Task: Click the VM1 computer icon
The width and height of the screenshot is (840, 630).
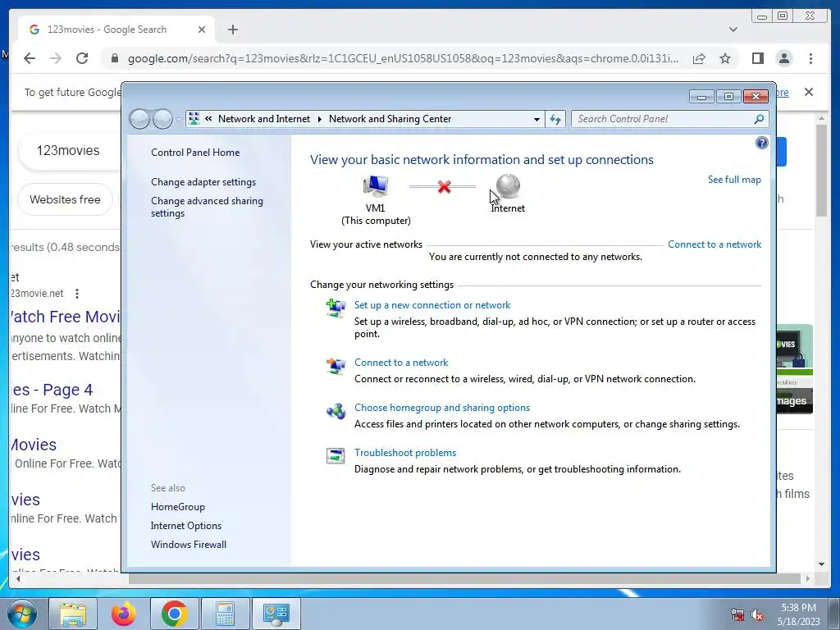Action: [x=376, y=186]
